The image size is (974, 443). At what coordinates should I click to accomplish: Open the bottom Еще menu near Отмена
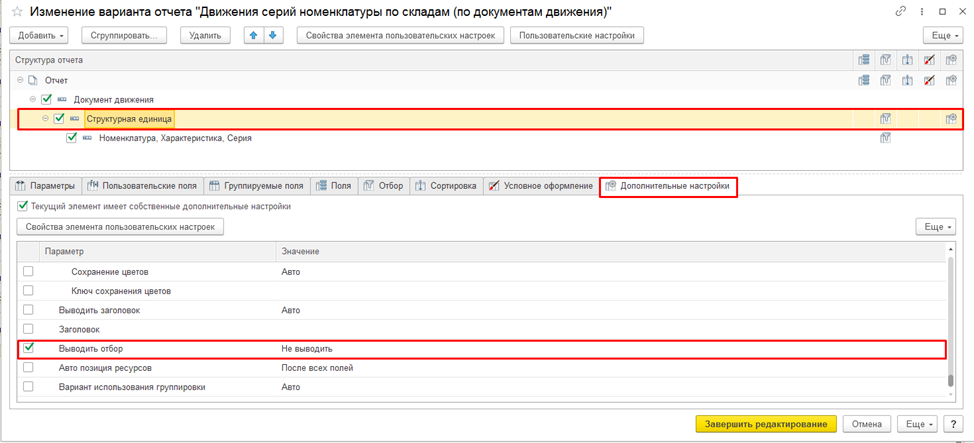click(918, 424)
